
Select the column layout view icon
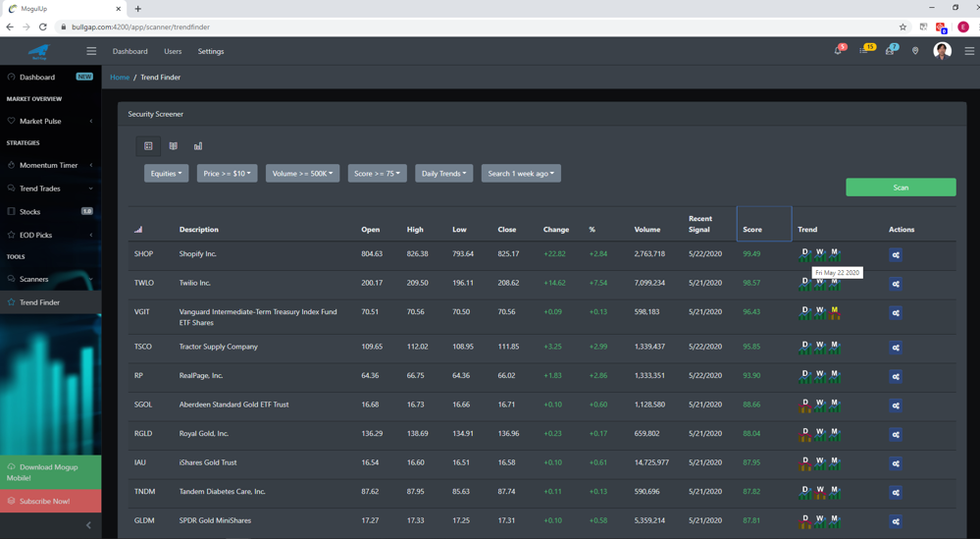[x=173, y=145]
